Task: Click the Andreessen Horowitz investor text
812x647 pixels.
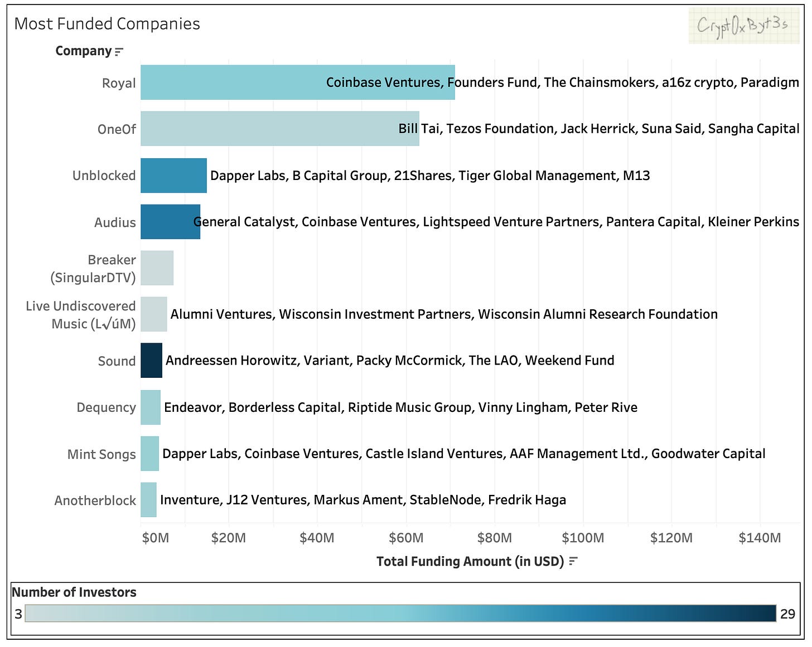Action: tap(390, 361)
